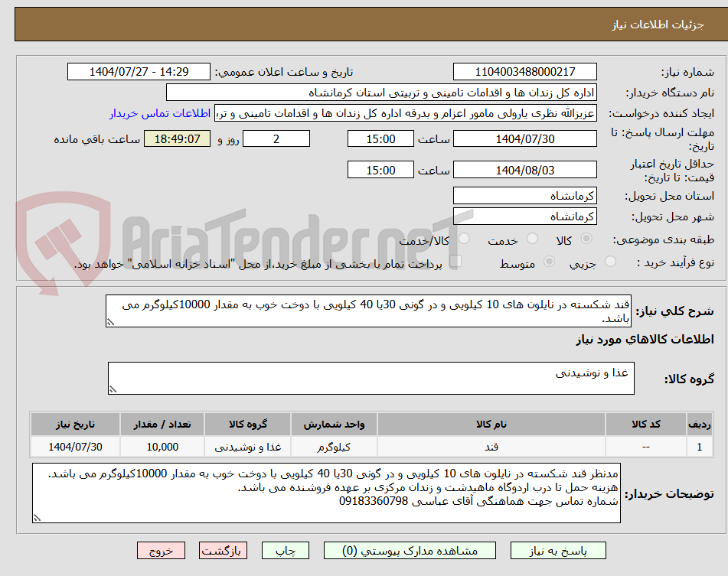The image size is (728, 576).
Task: Click the تعداد / مقدار column header
Action: coord(162,425)
